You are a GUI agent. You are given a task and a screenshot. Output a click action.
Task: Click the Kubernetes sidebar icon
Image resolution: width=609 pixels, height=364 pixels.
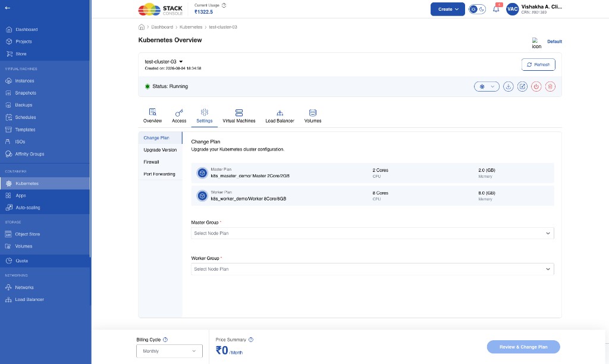pos(9,183)
